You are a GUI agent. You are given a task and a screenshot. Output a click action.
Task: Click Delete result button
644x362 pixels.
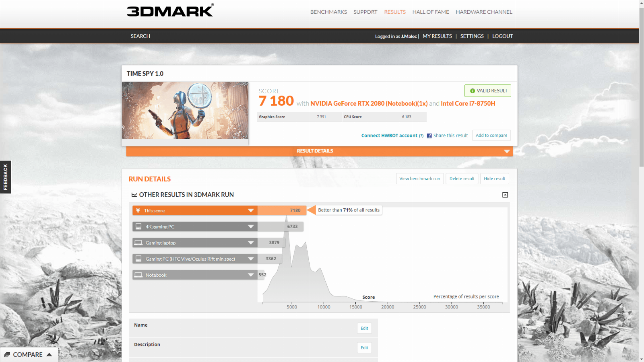462,179
